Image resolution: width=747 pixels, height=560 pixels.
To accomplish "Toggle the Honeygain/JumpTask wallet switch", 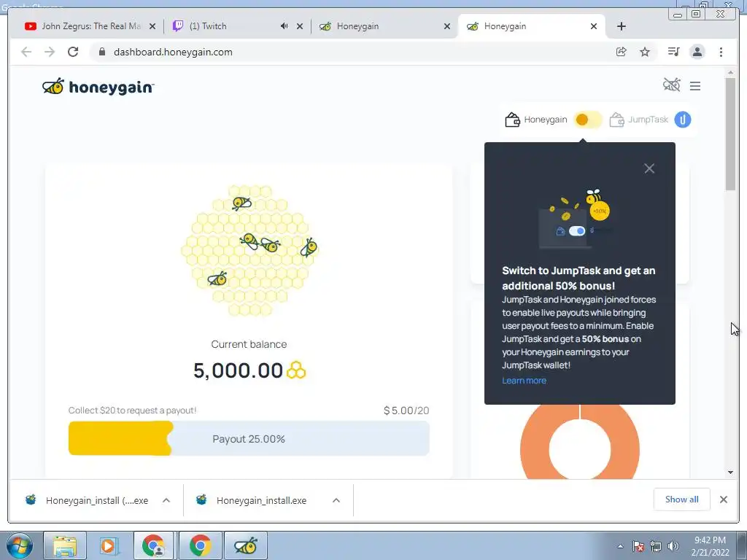I will [587, 120].
